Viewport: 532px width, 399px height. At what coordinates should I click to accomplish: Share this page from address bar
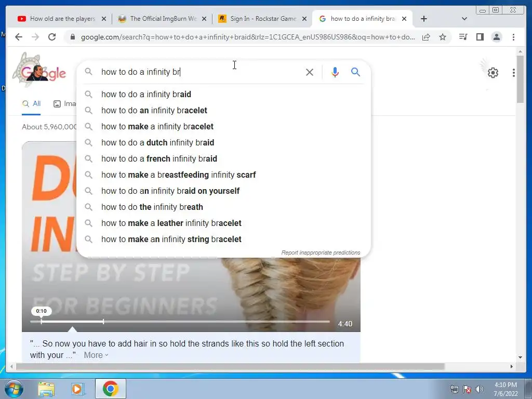click(x=426, y=37)
